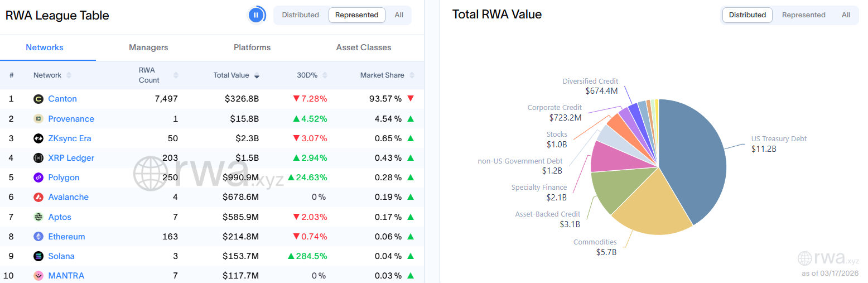
Task: Click the Asset-Backed Credit $3.1B label
Action: 548,219
